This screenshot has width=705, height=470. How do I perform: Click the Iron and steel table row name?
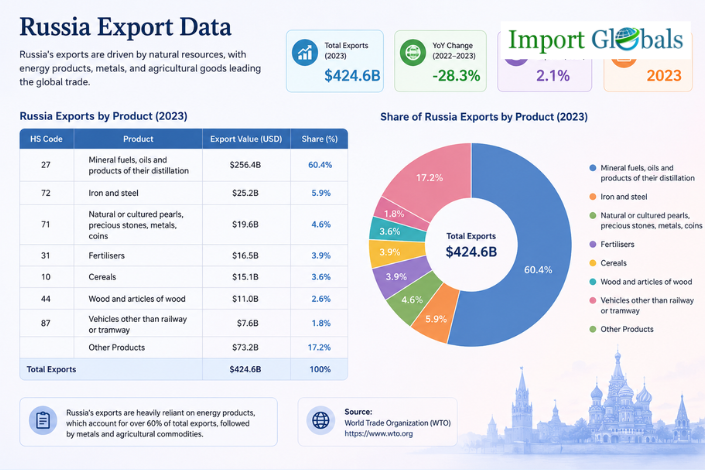pos(113,193)
